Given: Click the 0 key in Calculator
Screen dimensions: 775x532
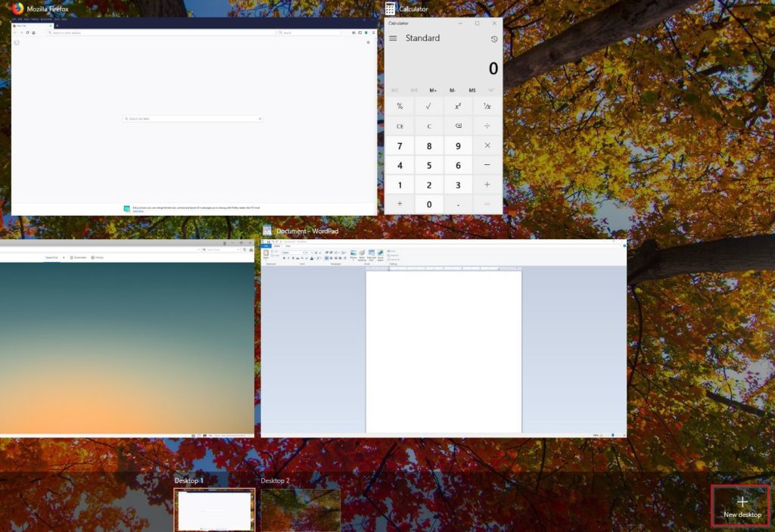Looking at the screenshot, I should click(x=428, y=204).
